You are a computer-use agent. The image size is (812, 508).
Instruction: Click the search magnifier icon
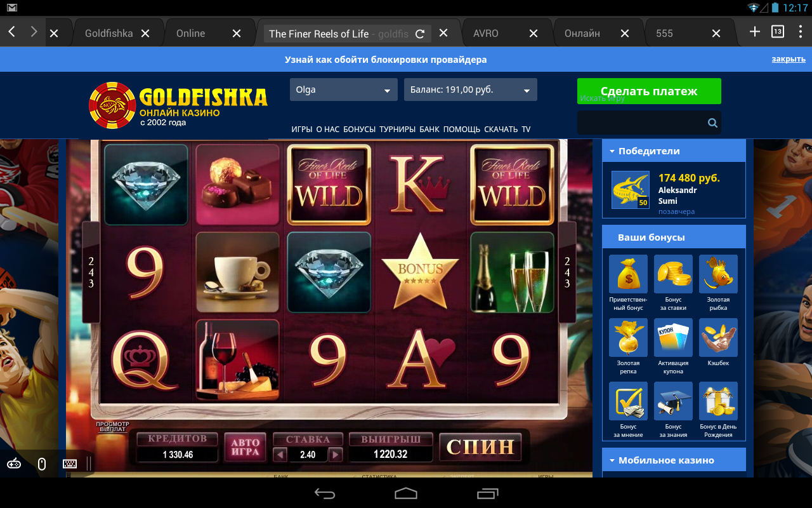point(712,123)
